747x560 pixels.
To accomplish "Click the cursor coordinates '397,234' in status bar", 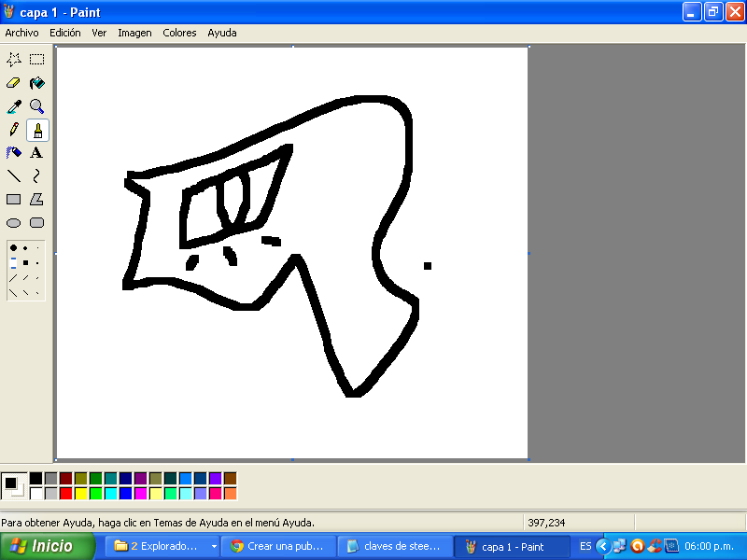I will pos(546,523).
